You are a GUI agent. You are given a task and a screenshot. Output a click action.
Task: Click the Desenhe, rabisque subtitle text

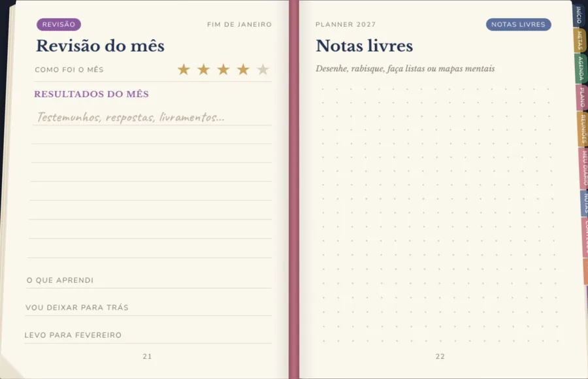pos(405,69)
